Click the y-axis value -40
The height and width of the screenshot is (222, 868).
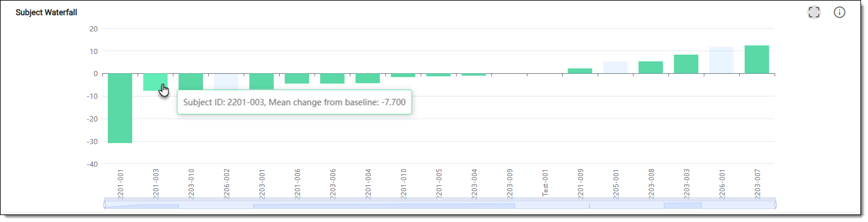pyautogui.click(x=92, y=164)
